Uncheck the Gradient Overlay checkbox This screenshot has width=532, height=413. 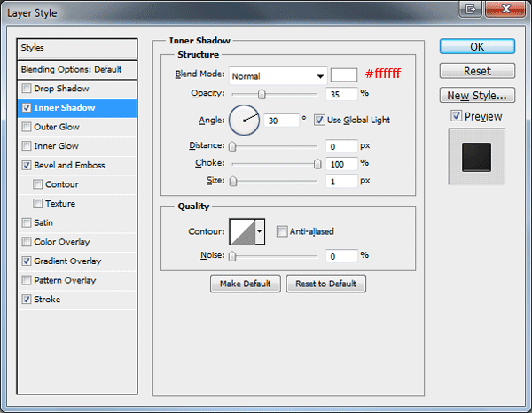click(26, 261)
